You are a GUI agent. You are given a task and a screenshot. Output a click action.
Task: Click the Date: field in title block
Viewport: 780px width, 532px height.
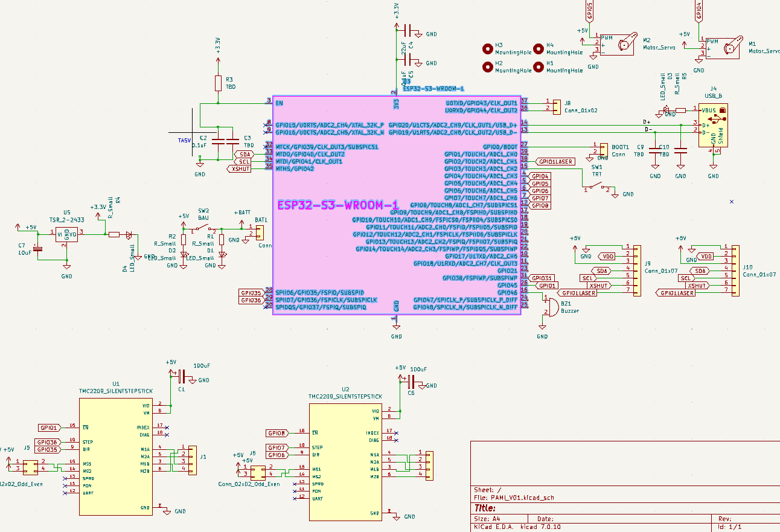click(x=545, y=519)
